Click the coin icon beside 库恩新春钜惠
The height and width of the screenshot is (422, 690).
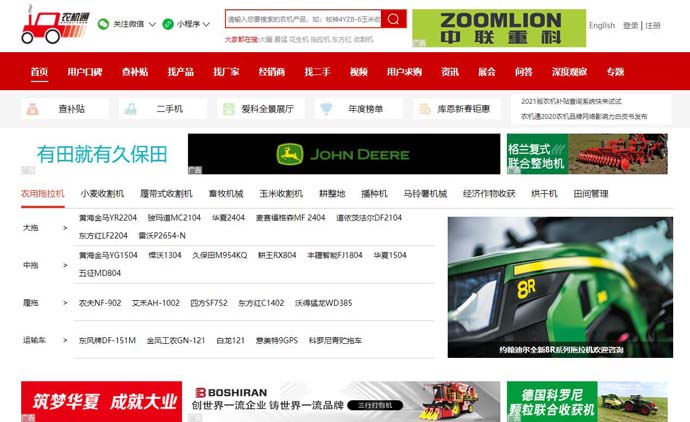pyautogui.click(x=424, y=109)
